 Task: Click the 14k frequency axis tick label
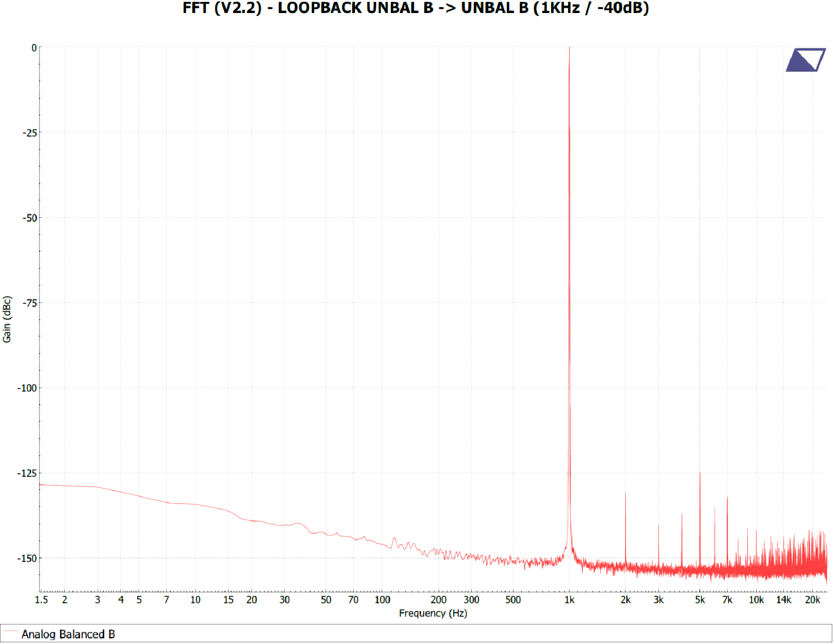coord(784,600)
